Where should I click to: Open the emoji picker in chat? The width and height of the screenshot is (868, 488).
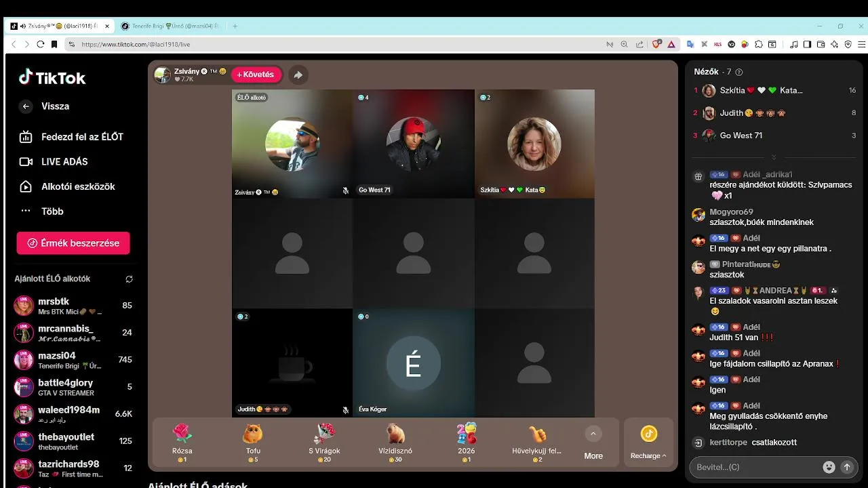(x=829, y=467)
